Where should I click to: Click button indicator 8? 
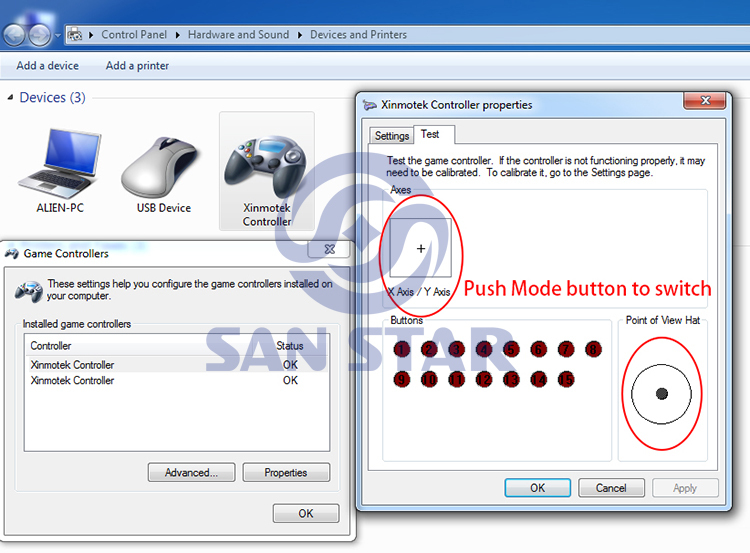[x=593, y=349]
